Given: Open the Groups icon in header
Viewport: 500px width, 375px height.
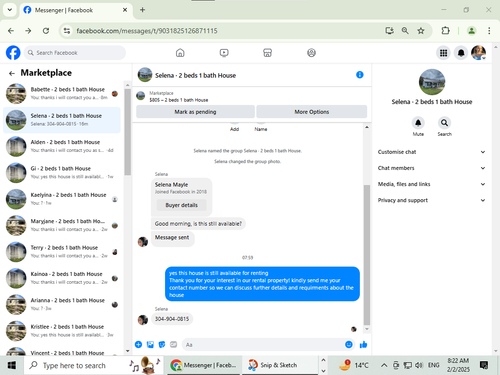Looking at the screenshot, I should click(311, 53).
